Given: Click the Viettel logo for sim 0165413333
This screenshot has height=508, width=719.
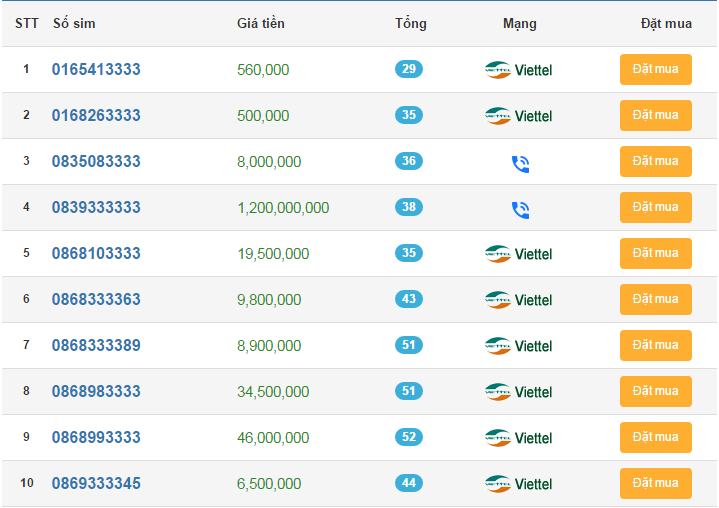Looking at the screenshot, I should (518, 70).
